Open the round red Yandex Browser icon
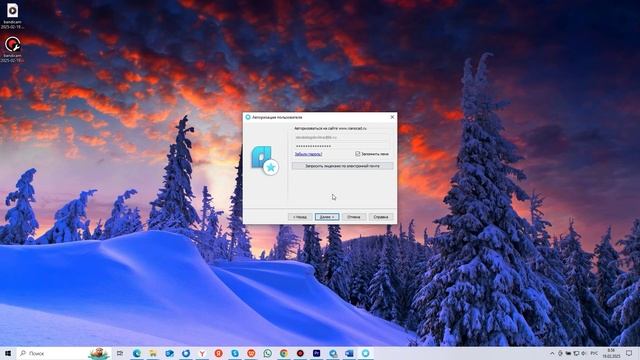The image size is (640, 360). click(218, 353)
